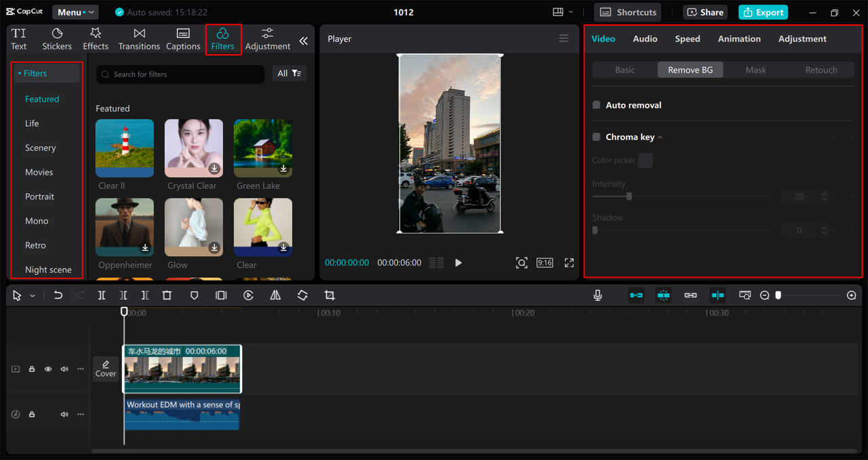Click the preview axis icon in timeline toolbar
Image resolution: width=868 pixels, height=460 pixels.
coord(745,295)
